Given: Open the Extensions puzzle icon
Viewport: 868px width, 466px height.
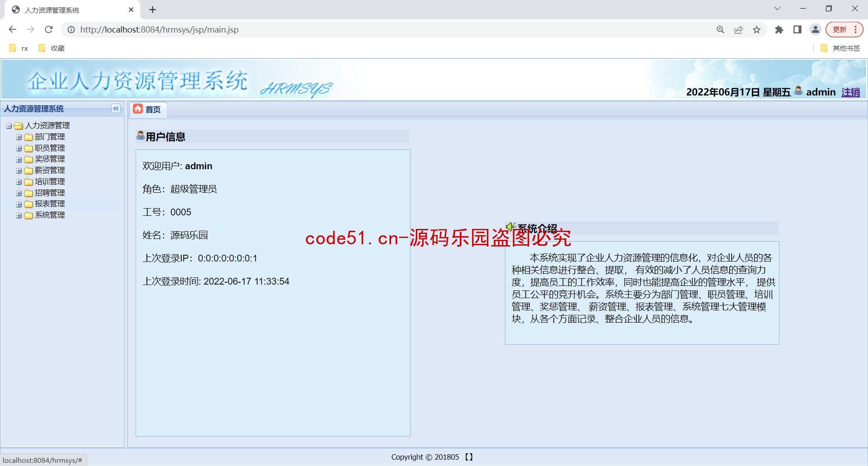Looking at the screenshot, I should click(x=779, y=29).
